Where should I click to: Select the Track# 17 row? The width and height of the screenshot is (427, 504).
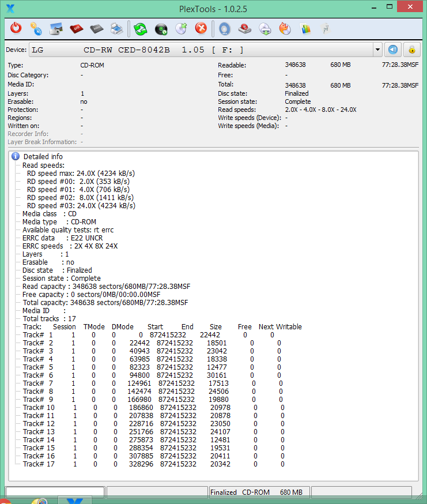(x=154, y=464)
